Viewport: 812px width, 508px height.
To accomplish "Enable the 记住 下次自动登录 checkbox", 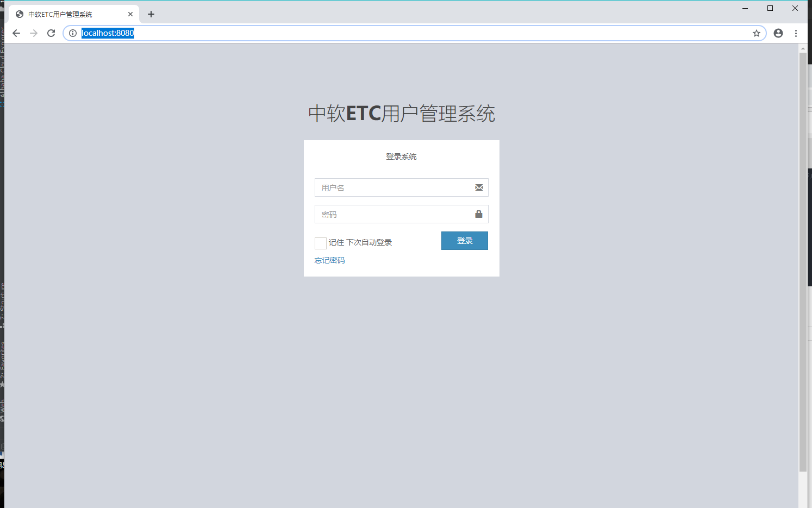I will click(320, 243).
